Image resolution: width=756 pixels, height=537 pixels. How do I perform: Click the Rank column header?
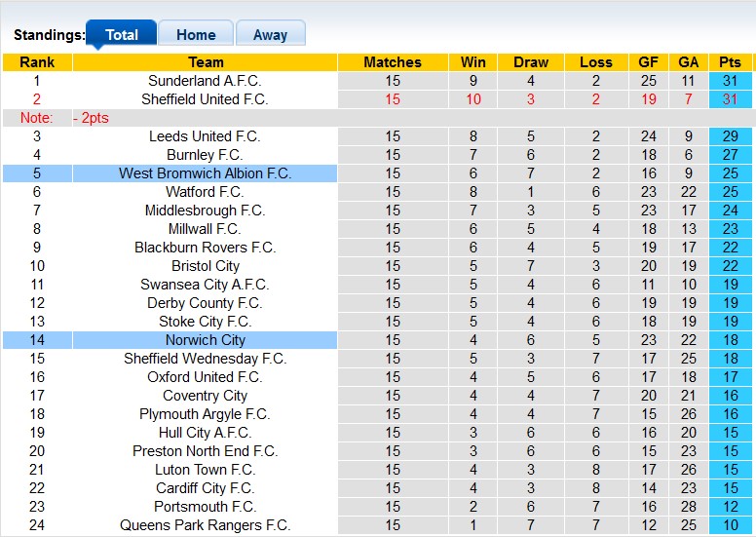pyautogui.click(x=37, y=62)
